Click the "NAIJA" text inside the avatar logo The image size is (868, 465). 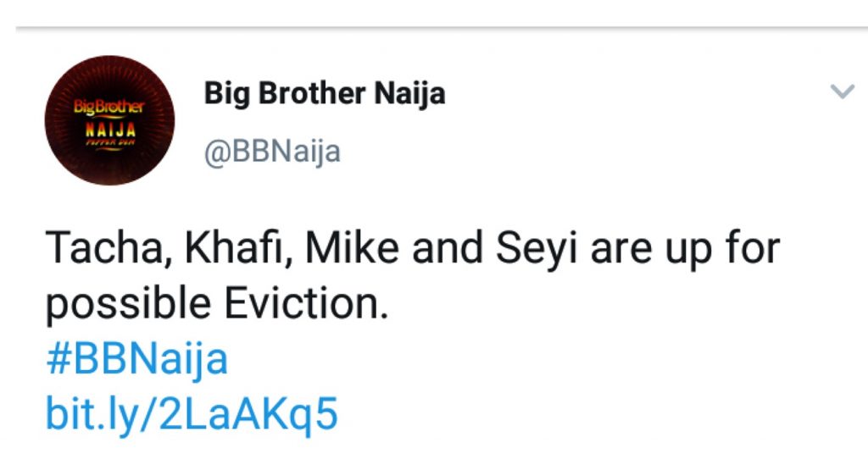(x=108, y=130)
